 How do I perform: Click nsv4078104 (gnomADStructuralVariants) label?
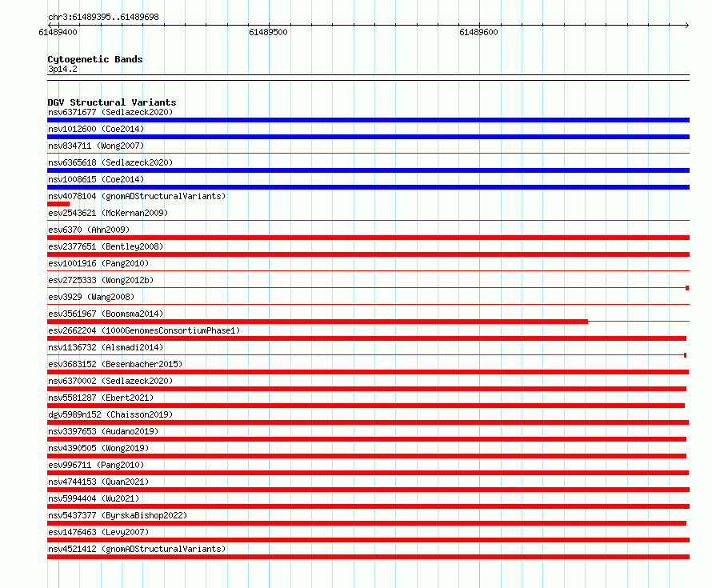click(137, 196)
